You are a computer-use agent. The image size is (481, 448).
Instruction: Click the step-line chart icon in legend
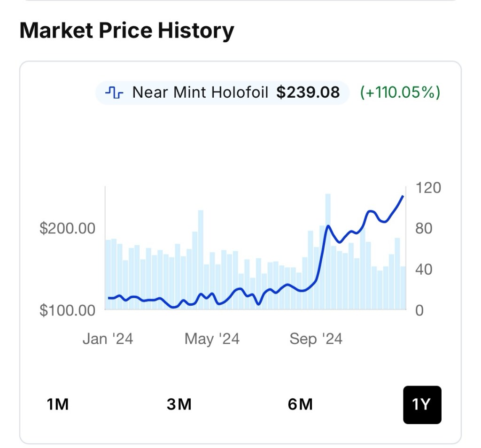click(114, 93)
